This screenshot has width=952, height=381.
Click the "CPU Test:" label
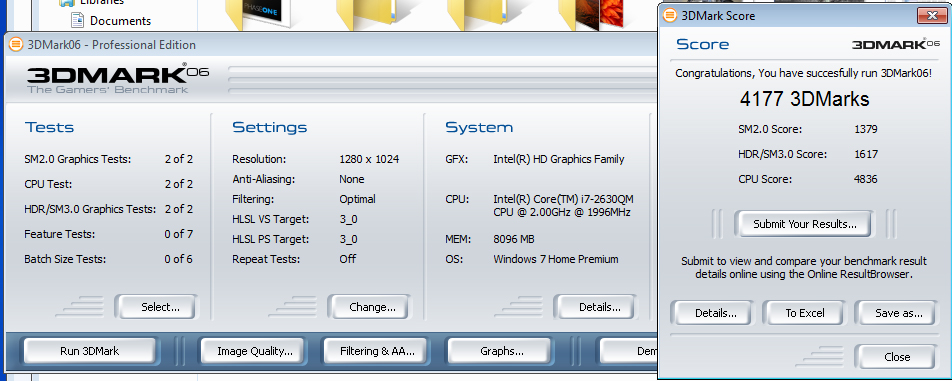click(48, 184)
